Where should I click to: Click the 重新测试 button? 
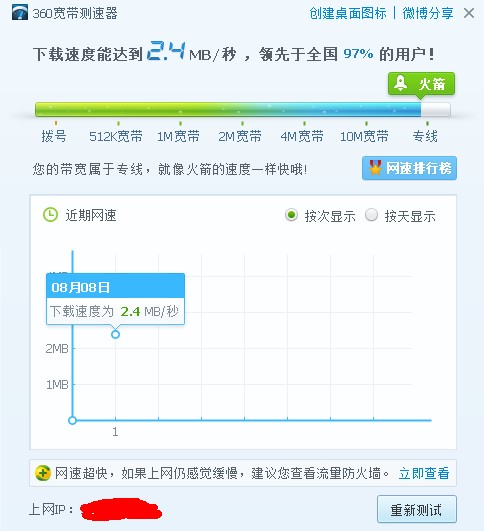click(417, 509)
